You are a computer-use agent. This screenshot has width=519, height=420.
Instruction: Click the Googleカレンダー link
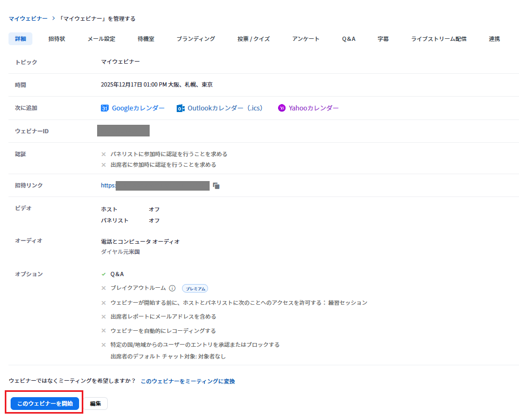click(x=138, y=108)
